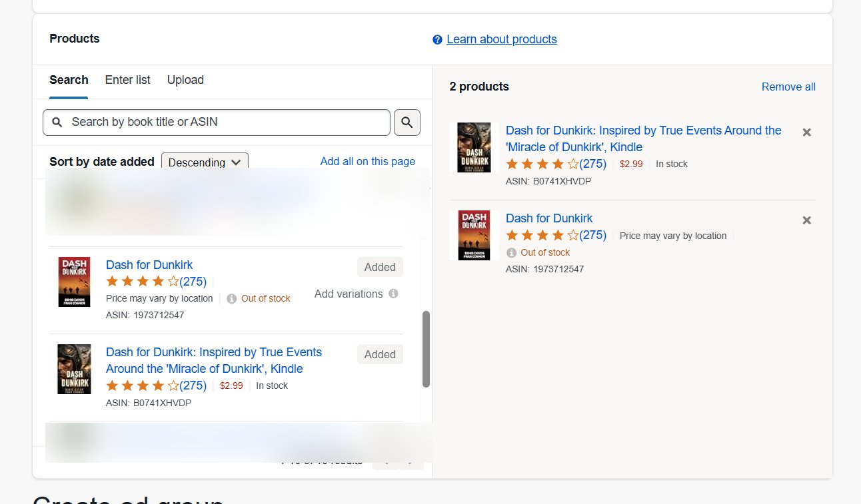Switch to the Search tab
The height and width of the screenshot is (504, 861).
(x=69, y=80)
